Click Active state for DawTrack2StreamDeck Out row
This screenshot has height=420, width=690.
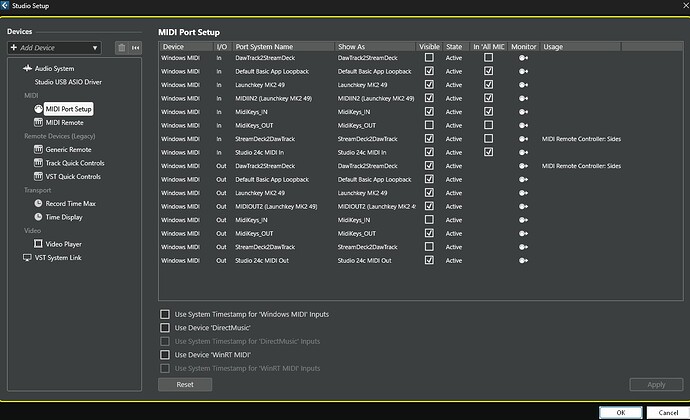click(454, 166)
